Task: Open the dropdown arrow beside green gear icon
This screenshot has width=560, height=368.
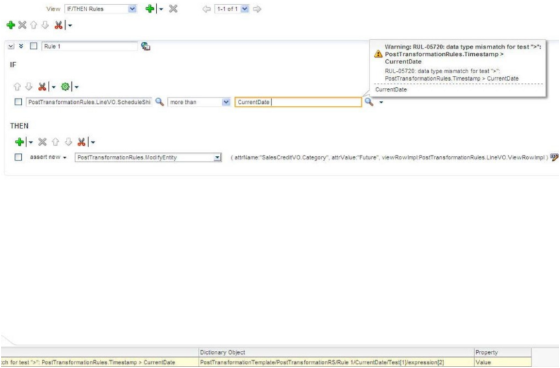Action: [76, 87]
